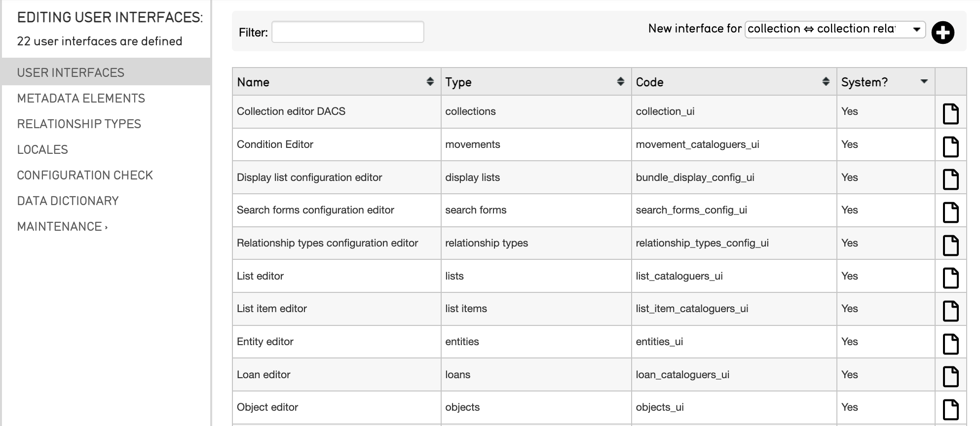The width and height of the screenshot is (980, 426).
Task: Select Configuration Check in sidebar
Action: pos(85,176)
